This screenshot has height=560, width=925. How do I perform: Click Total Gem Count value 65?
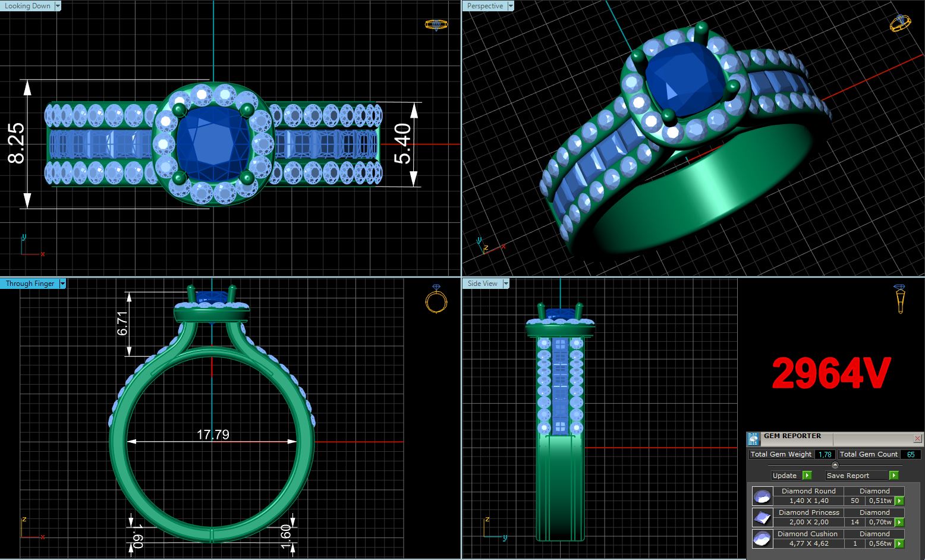911,454
